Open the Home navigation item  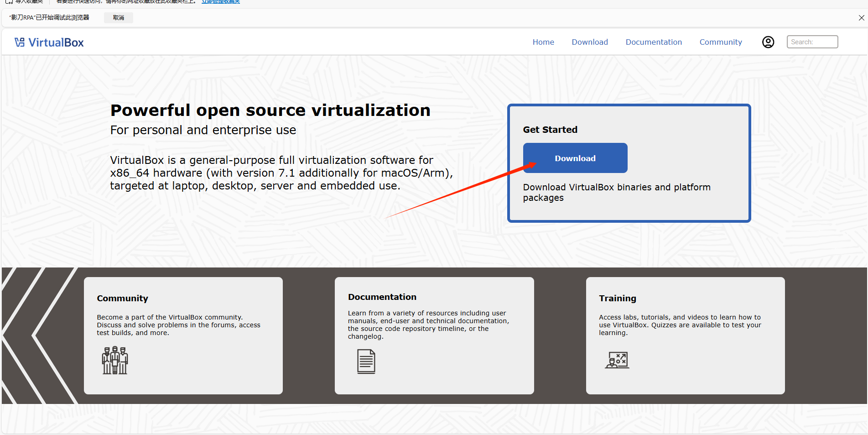[543, 42]
